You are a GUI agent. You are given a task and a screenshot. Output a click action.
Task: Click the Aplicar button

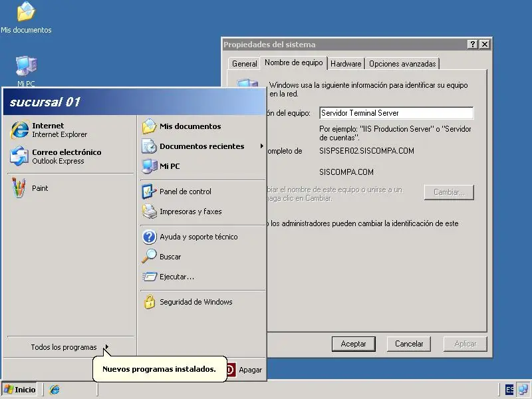point(465,344)
